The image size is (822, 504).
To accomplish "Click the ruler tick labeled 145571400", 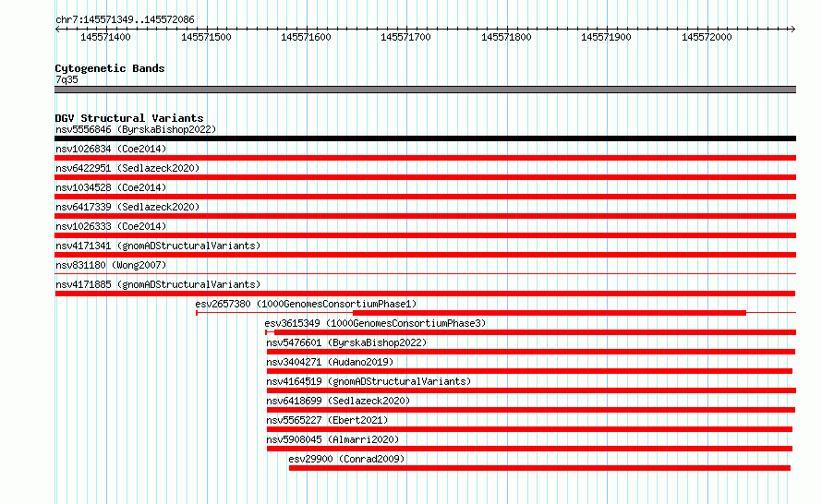I will click(x=105, y=37).
